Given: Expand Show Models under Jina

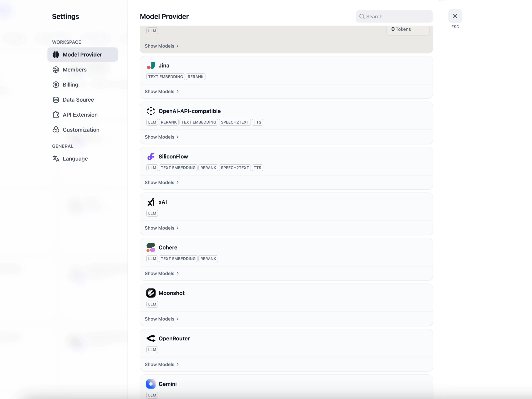Looking at the screenshot, I should 161,91.
